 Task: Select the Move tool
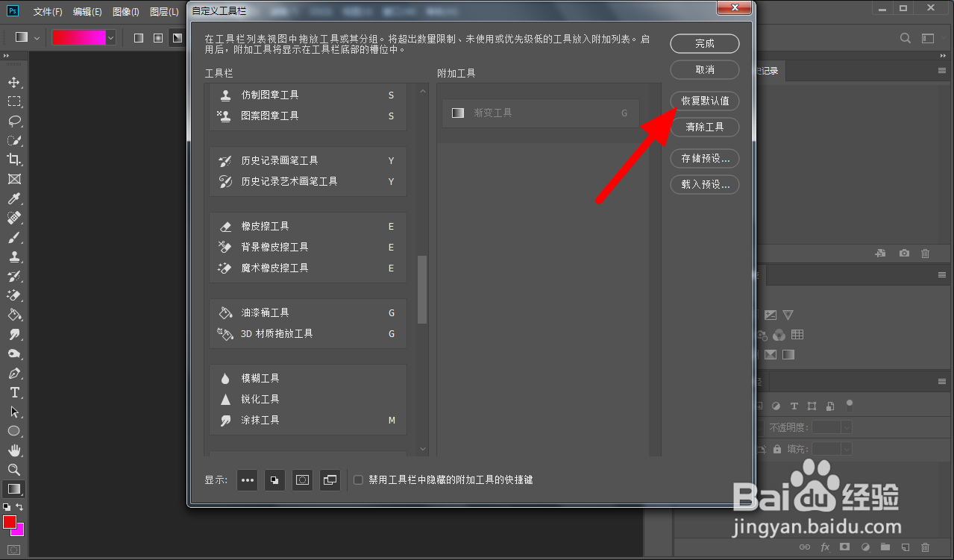click(x=14, y=82)
